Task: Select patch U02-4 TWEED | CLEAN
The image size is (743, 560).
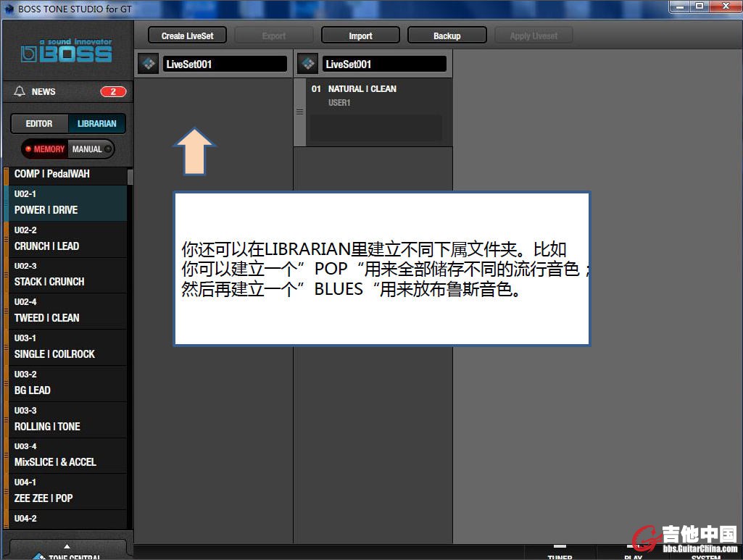Action: (x=65, y=312)
